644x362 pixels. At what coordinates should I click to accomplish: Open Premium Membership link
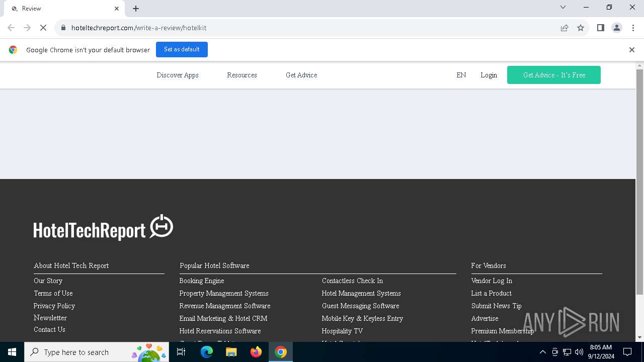click(x=503, y=331)
